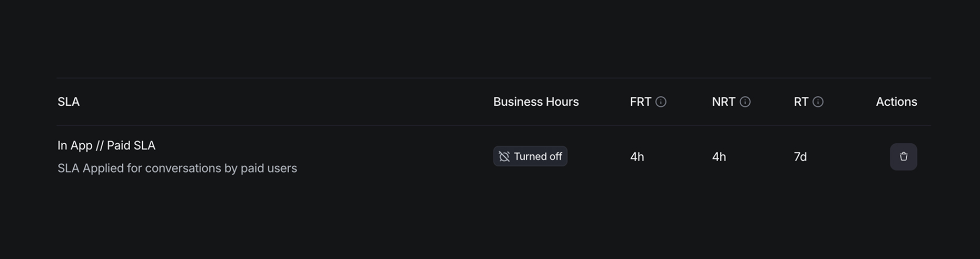Click the Turned off business hours badge

coord(530,156)
